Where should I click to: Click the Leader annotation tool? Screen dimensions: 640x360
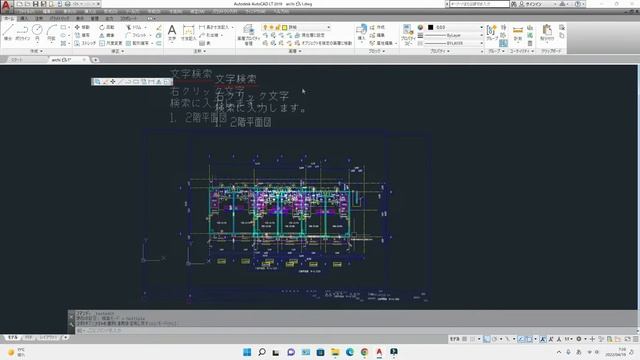(209, 35)
